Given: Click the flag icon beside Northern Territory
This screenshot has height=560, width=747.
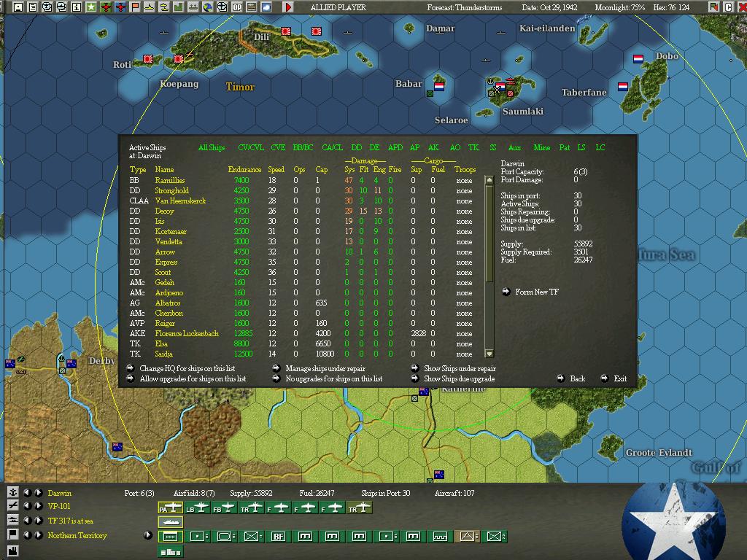Looking at the screenshot, I should 13,534.
